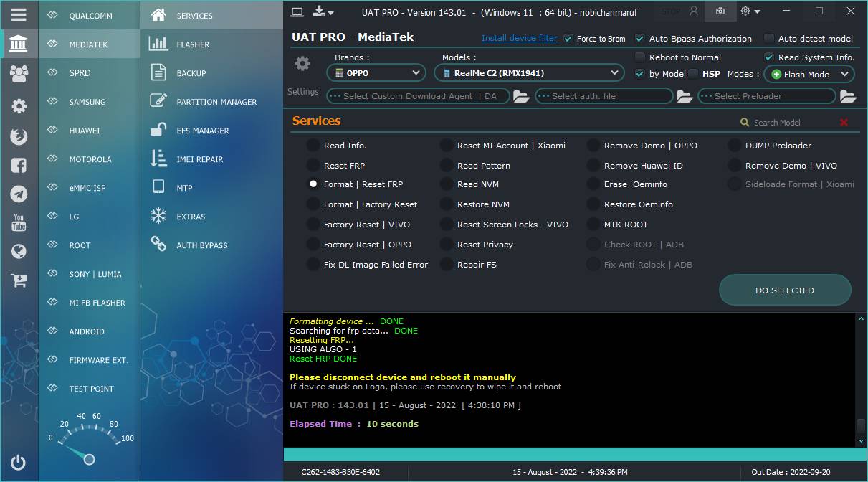Viewport: 868px width, 482px height.
Task: Open the sidebar gear settings icon
Action: pyautogui.click(x=19, y=106)
